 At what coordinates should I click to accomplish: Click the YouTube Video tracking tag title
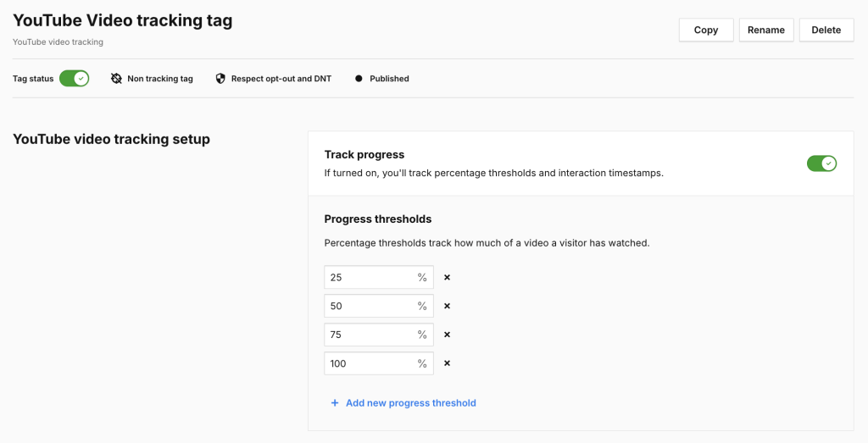pyautogui.click(x=122, y=20)
